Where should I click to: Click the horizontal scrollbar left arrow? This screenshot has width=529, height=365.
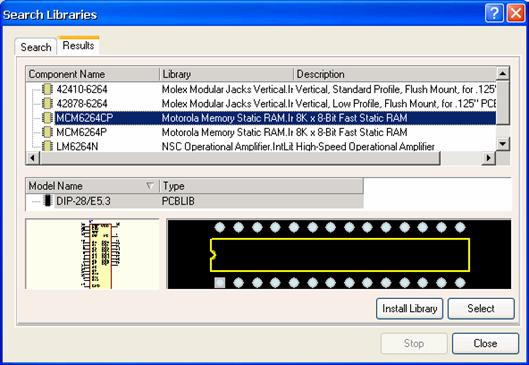(x=33, y=158)
